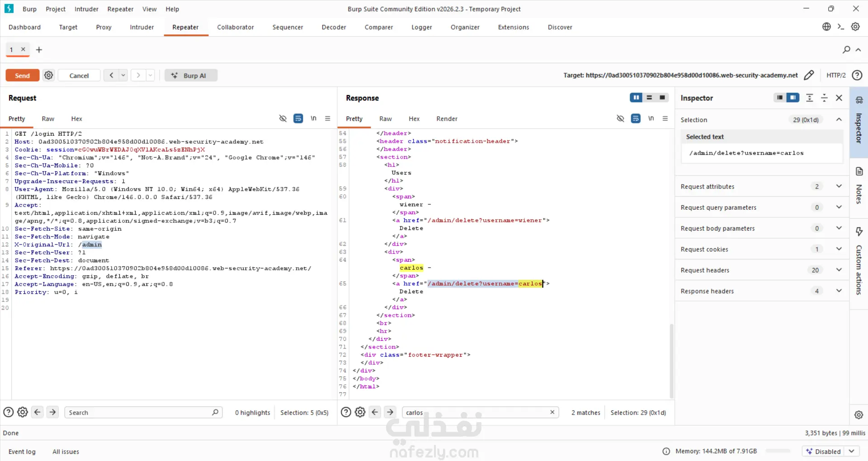
Task: Click request search input field
Action: [x=144, y=412]
